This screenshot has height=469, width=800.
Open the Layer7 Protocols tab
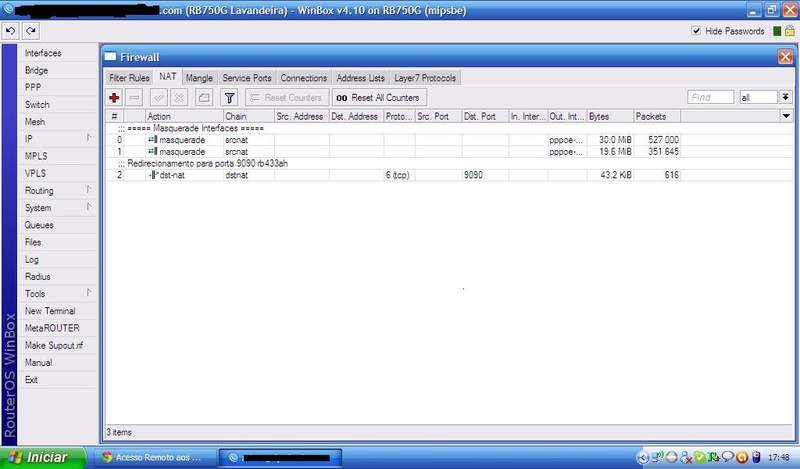[x=425, y=78]
